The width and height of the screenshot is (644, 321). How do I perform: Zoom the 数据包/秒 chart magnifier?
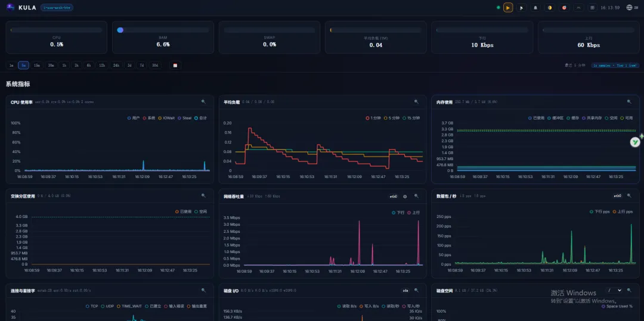(x=629, y=197)
